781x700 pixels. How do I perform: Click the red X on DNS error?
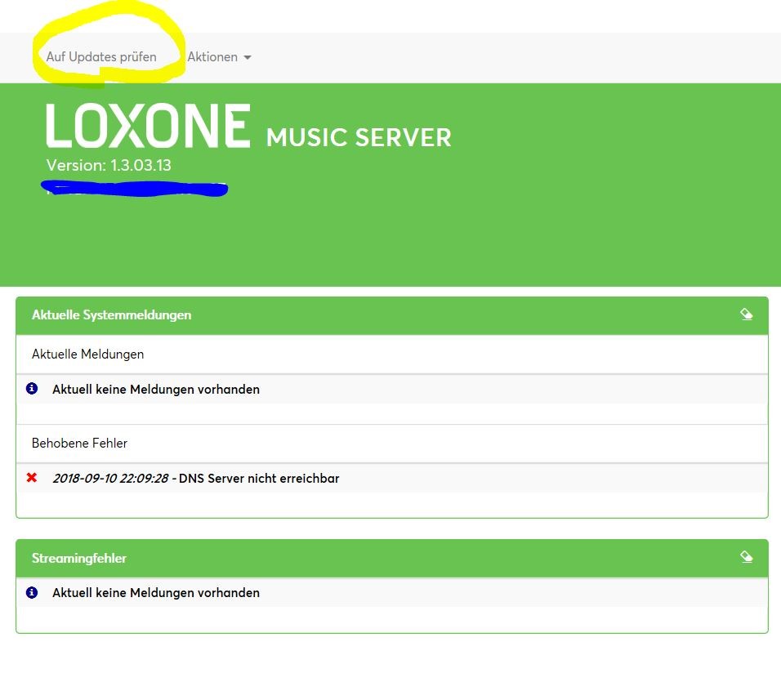point(31,478)
